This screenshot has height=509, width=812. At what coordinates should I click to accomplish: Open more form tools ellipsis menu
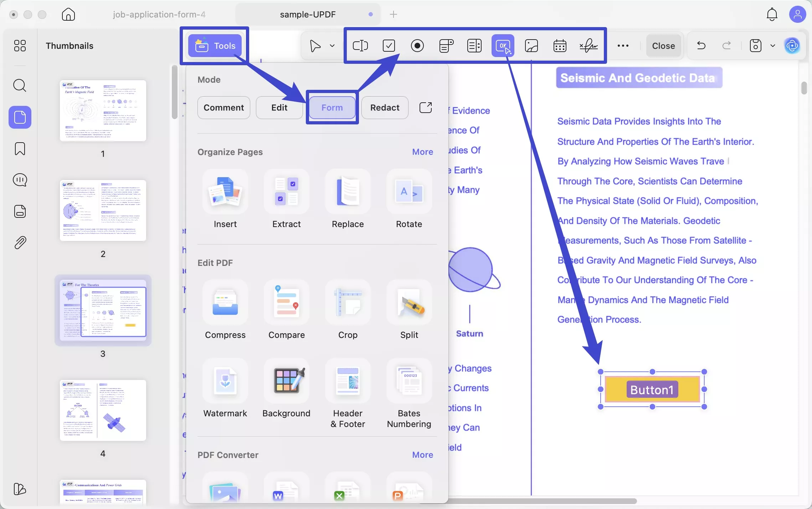click(x=623, y=46)
